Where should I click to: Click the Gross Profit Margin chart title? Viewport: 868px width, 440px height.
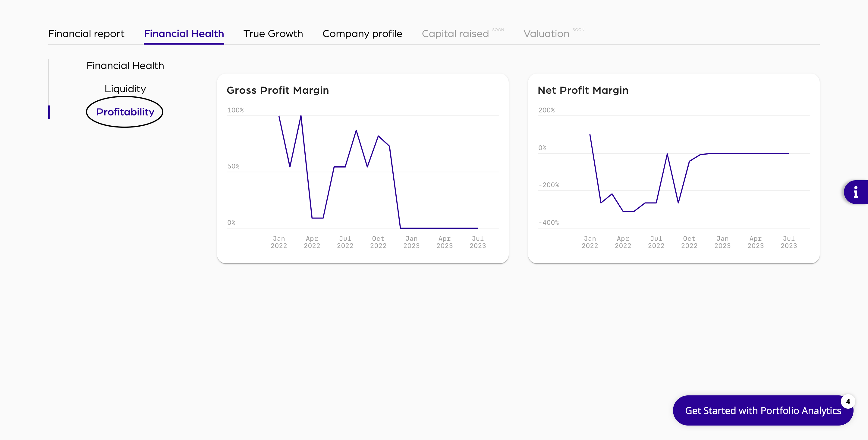(x=278, y=90)
